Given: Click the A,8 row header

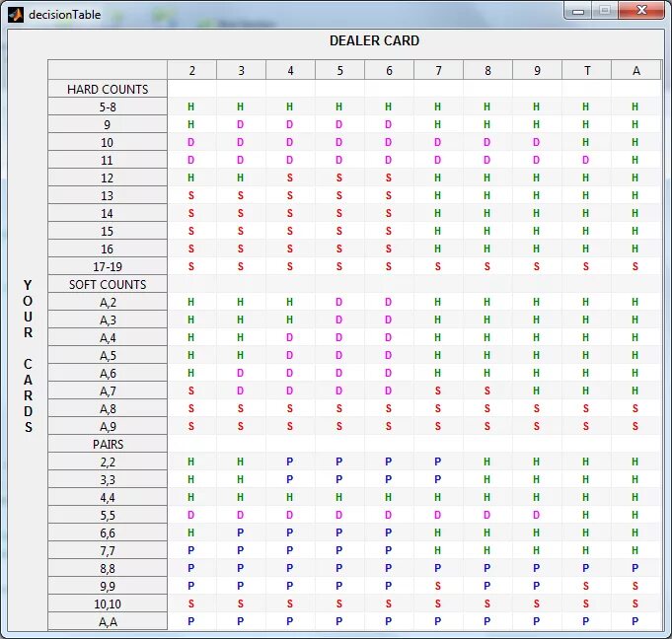Looking at the screenshot, I should click(x=108, y=409).
